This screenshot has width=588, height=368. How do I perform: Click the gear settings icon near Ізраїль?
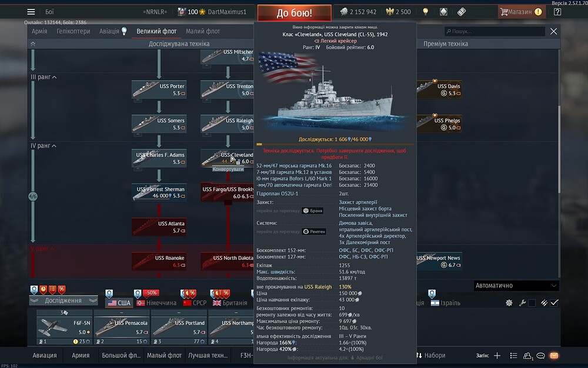(509, 303)
